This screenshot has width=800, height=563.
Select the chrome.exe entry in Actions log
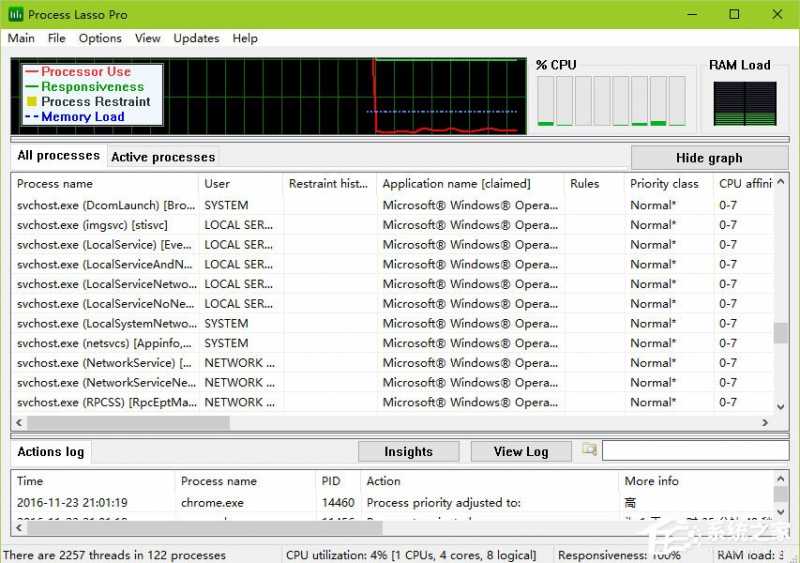click(x=212, y=503)
